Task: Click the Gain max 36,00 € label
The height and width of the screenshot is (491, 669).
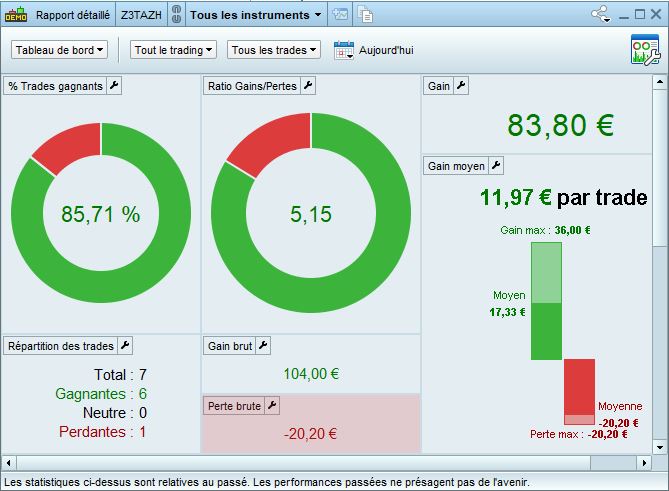Action: click(x=545, y=230)
